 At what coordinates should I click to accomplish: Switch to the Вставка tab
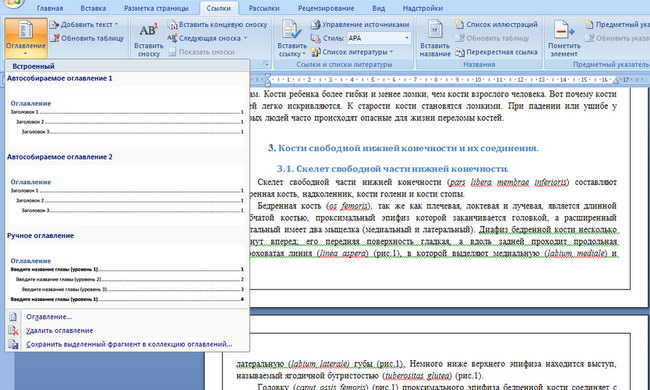[93, 8]
